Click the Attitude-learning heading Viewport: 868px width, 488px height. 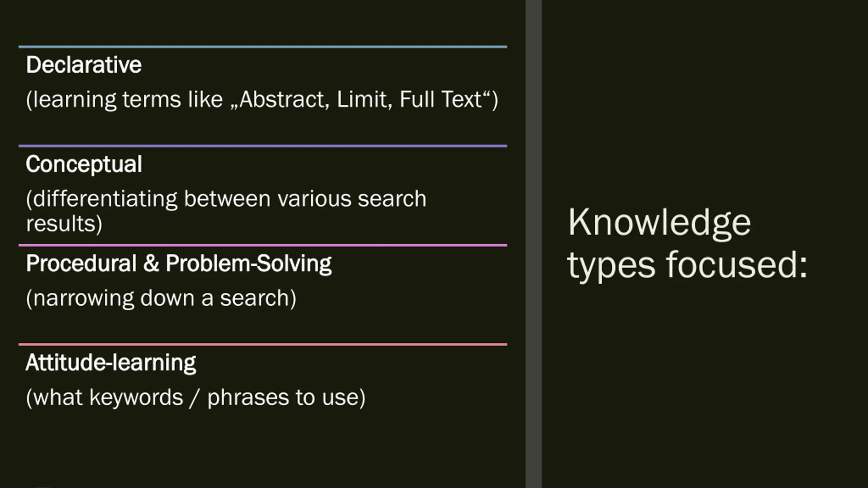pyautogui.click(x=111, y=363)
